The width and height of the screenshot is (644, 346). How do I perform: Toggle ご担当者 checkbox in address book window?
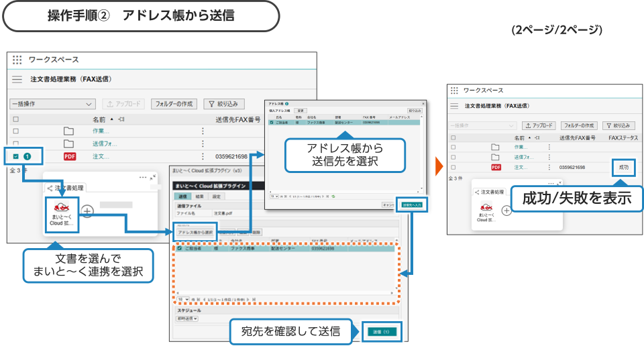272,122
